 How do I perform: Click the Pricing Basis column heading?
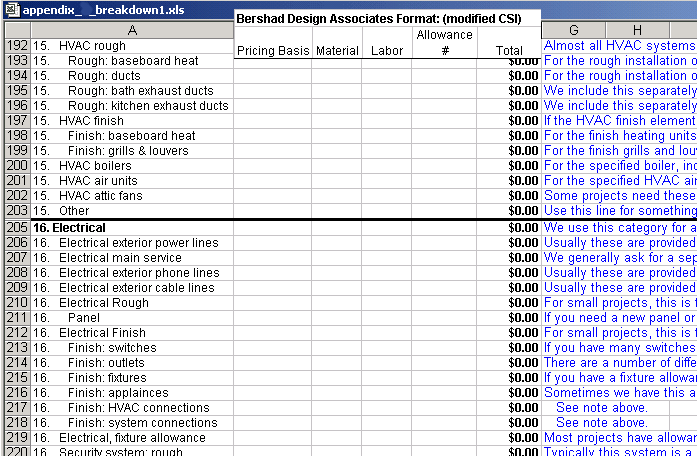point(273,51)
